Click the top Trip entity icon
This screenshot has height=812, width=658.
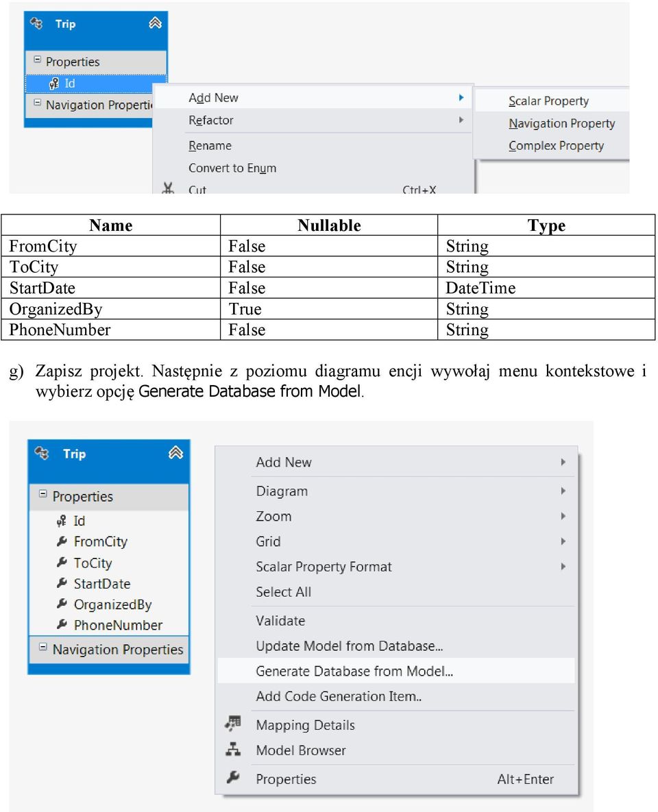(x=36, y=23)
